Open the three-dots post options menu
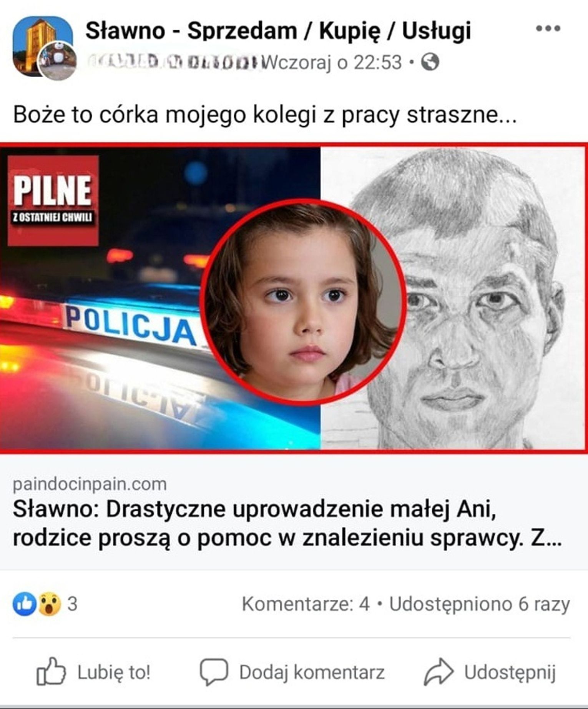The width and height of the screenshot is (588, 709). [548, 28]
